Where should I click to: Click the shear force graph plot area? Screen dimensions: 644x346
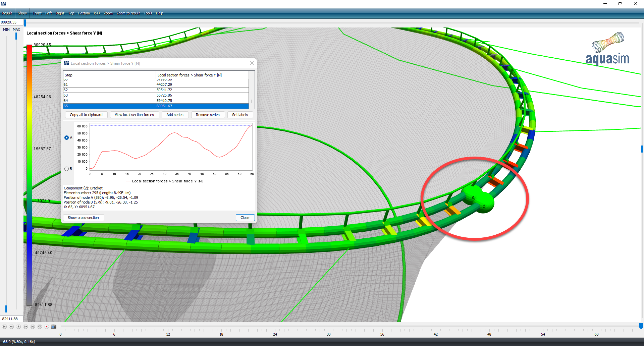coord(171,148)
